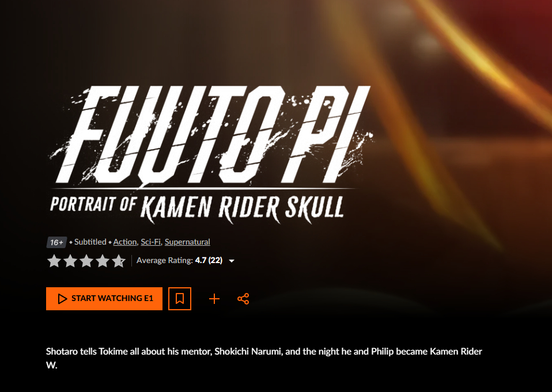552x392 pixels.
Task: Click the Portrait of Kamen Rider Skull subtitle
Action: coord(197,208)
